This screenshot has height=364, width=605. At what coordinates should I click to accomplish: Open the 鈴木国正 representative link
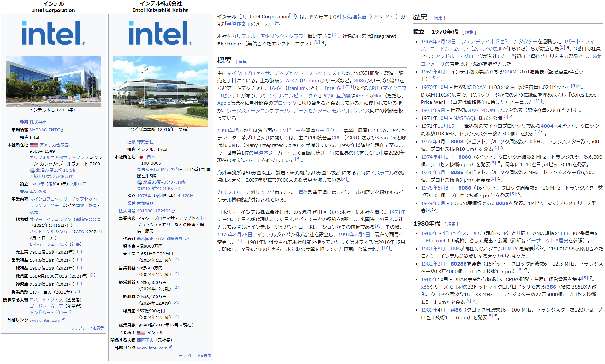pyautogui.click(x=145, y=239)
